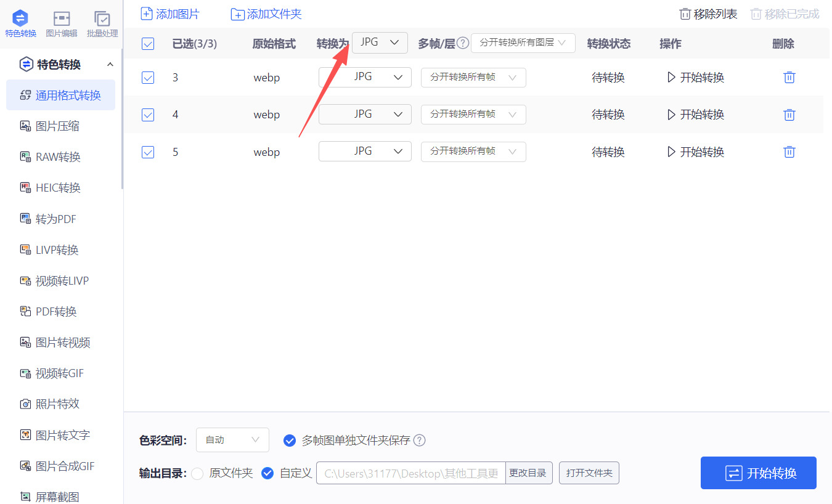The height and width of the screenshot is (504, 832).
Task: Open the header 分开转换所有图层 dropdown
Action: [x=523, y=43]
